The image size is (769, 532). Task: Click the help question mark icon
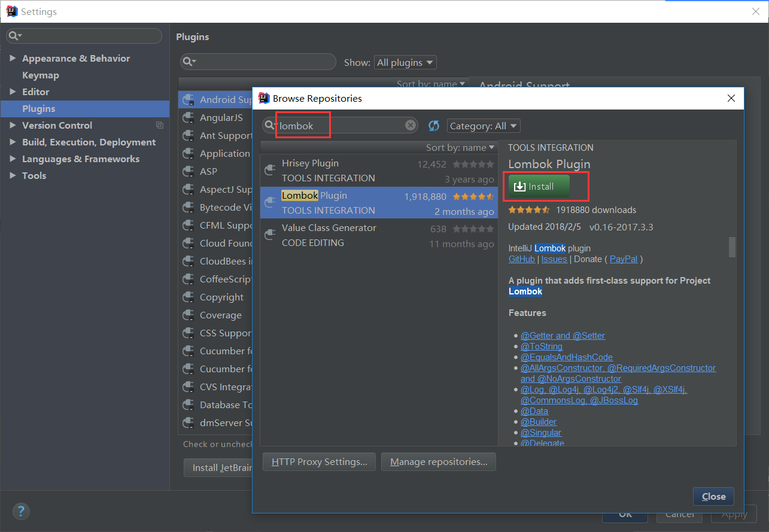pyautogui.click(x=21, y=510)
